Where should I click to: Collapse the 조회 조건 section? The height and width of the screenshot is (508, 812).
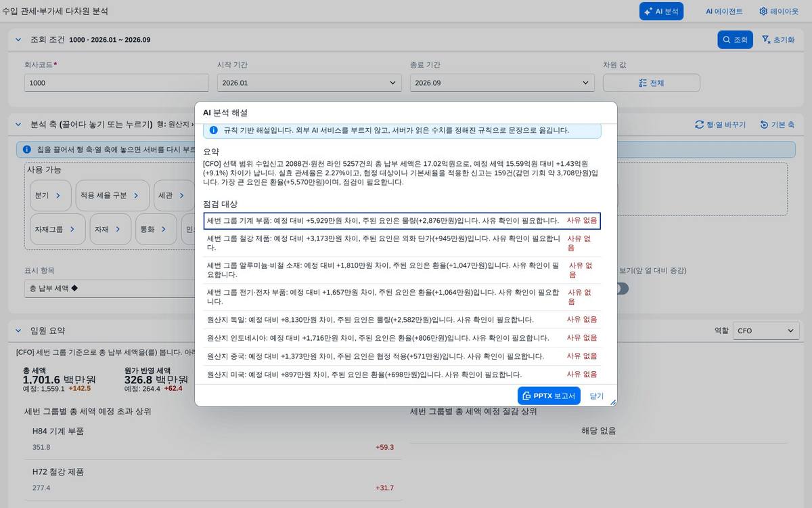[18, 39]
